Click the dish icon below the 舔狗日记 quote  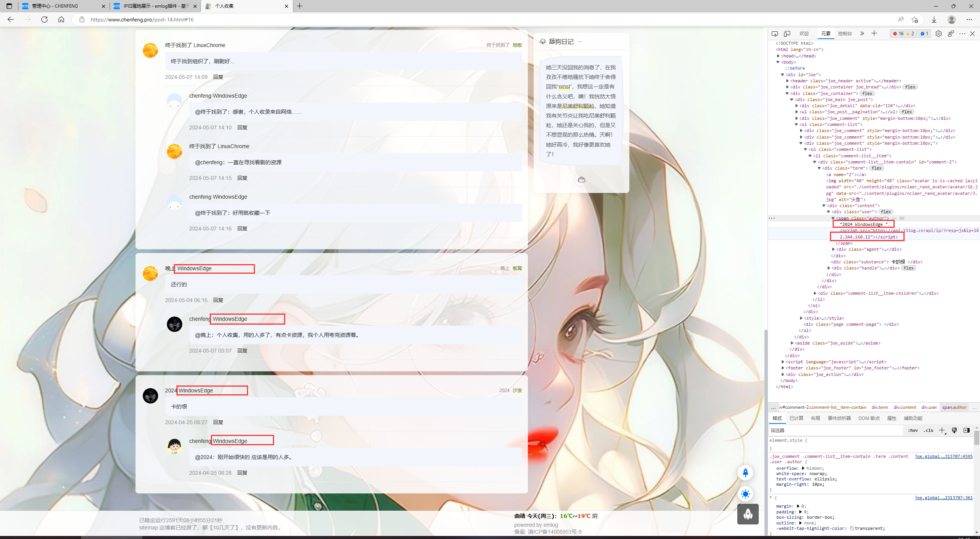tap(581, 180)
